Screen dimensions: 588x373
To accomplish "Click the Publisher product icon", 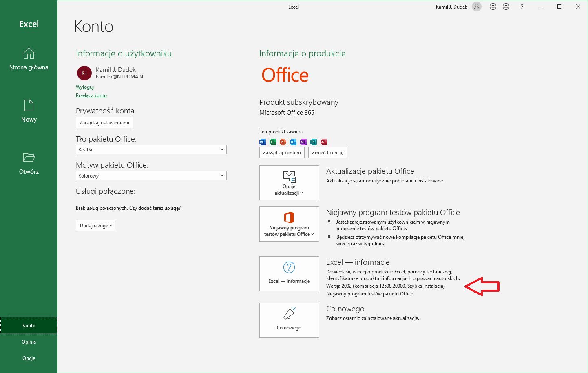I will tap(313, 142).
